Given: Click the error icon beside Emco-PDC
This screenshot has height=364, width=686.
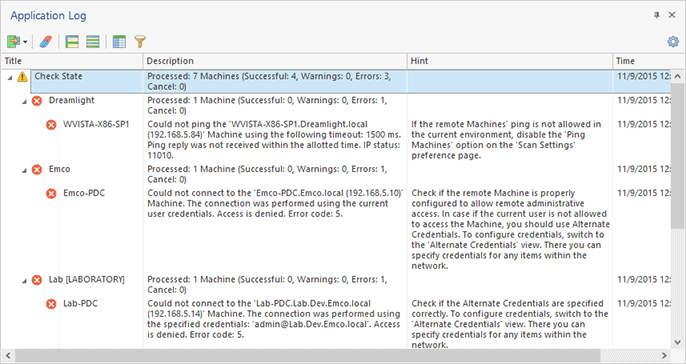Looking at the screenshot, I should [51, 193].
